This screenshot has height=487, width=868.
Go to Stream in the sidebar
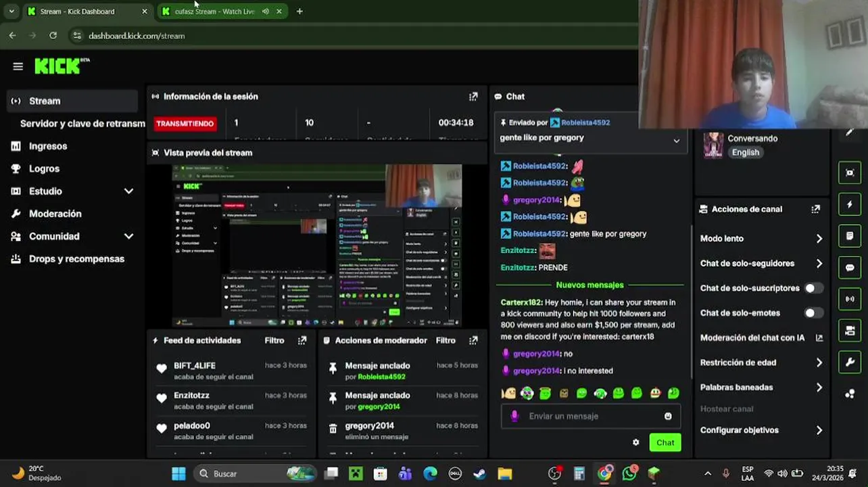pyautogui.click(x=72, y=101)
